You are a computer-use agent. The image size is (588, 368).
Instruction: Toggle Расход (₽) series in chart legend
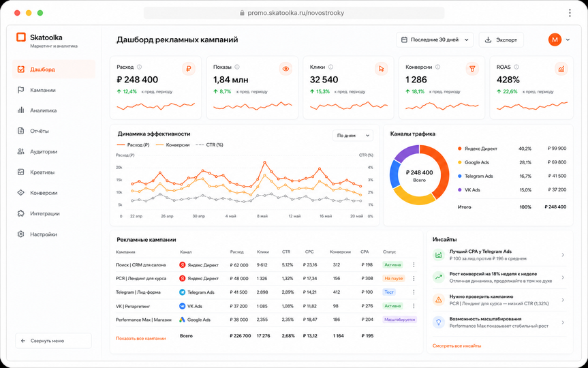coord(133,144)
